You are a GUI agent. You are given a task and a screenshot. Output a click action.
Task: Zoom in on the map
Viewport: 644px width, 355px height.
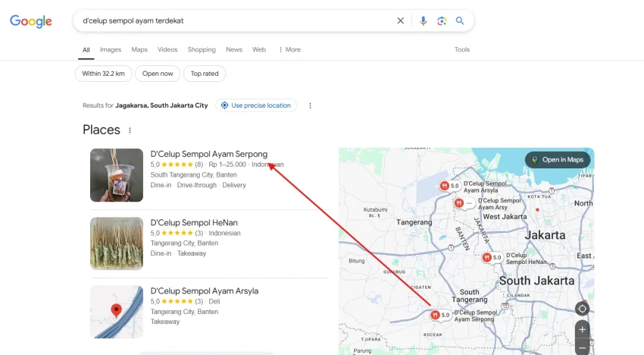click(x=582, y=330)
